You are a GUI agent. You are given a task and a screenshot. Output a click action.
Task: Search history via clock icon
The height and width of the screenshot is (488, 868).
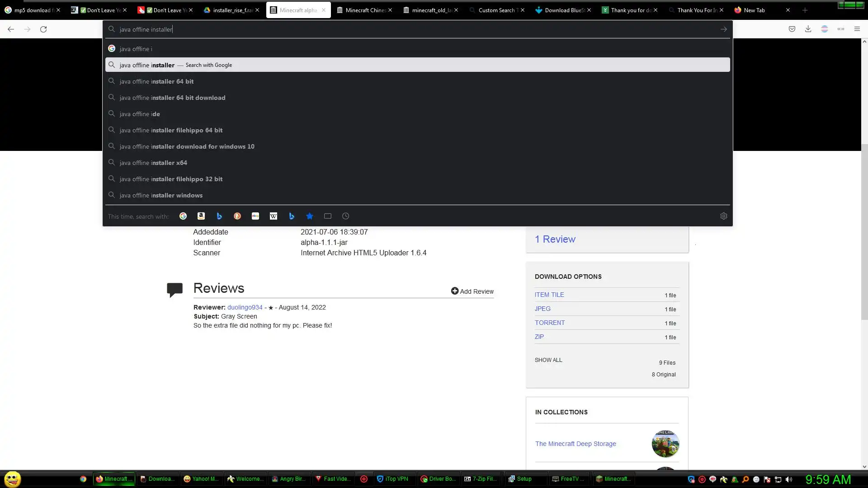click(346, 216)
